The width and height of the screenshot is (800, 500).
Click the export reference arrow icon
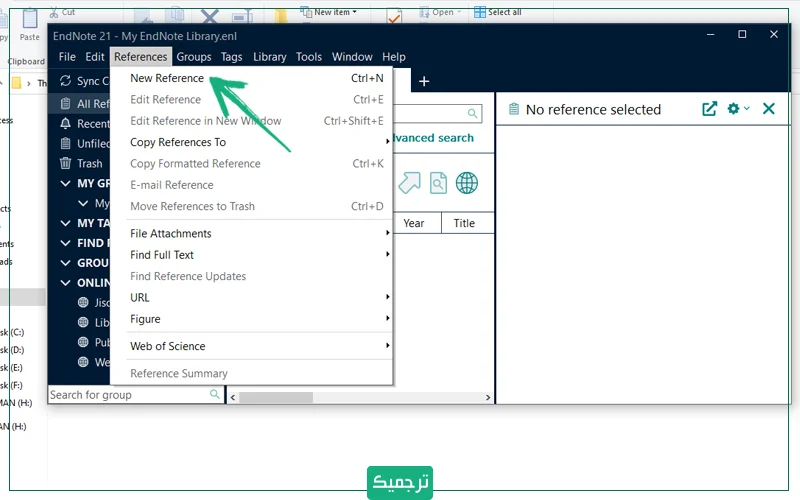pos(409,182)
